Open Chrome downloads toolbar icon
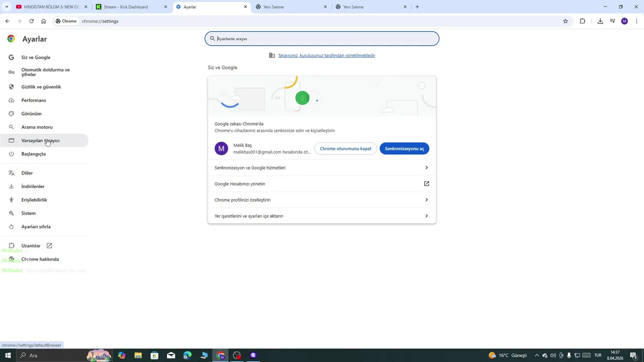Image resolution: width=644 pixels, height=362 pixels. (600, 21)
